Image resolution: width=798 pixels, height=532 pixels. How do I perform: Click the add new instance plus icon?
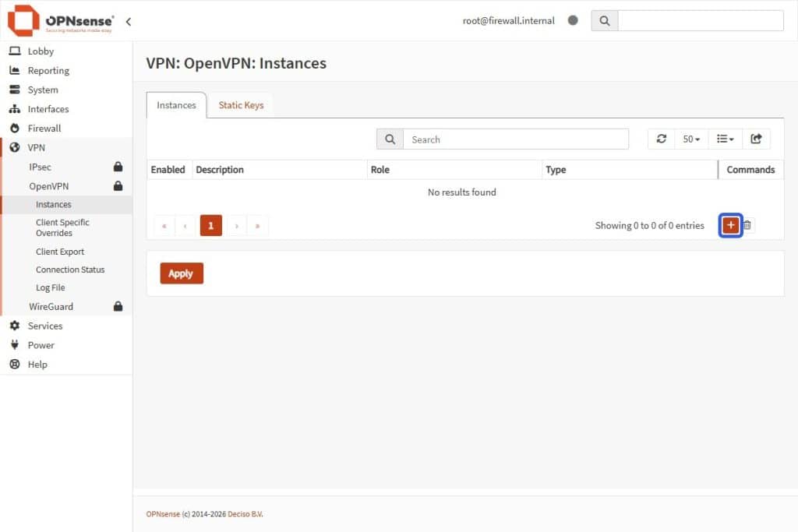[730, 225]
